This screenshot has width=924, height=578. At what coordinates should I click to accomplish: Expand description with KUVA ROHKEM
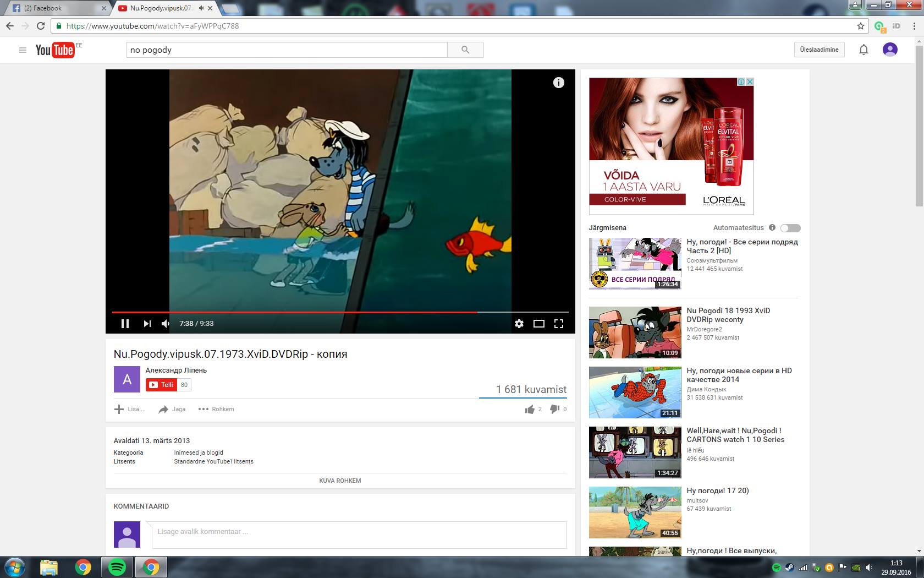340,481
